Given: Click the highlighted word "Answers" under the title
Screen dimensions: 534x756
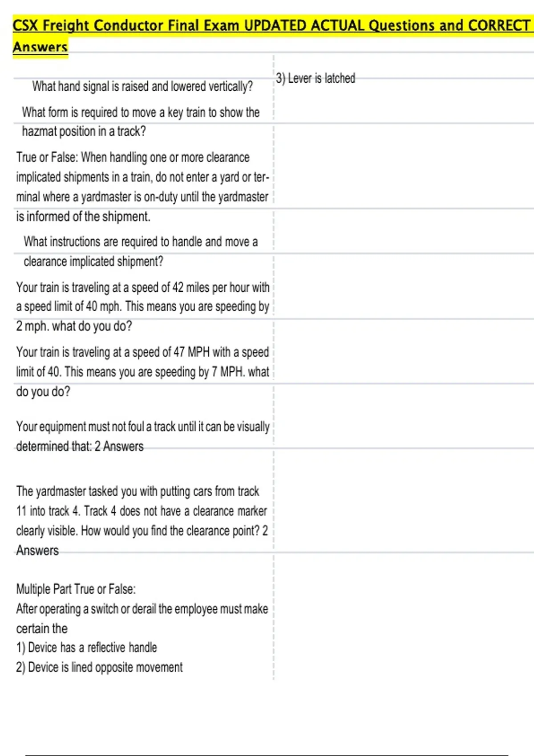Looking at the screenshot, I should (x=40, y=47).
